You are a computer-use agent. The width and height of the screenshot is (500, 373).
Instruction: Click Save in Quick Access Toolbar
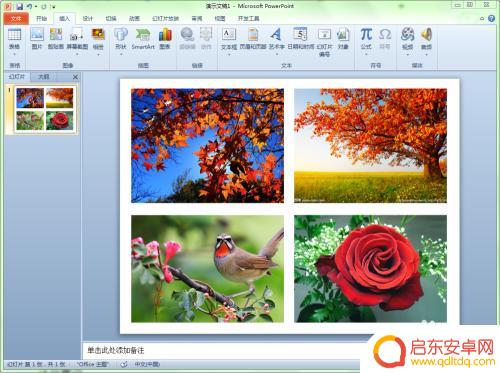pos(20,6)
